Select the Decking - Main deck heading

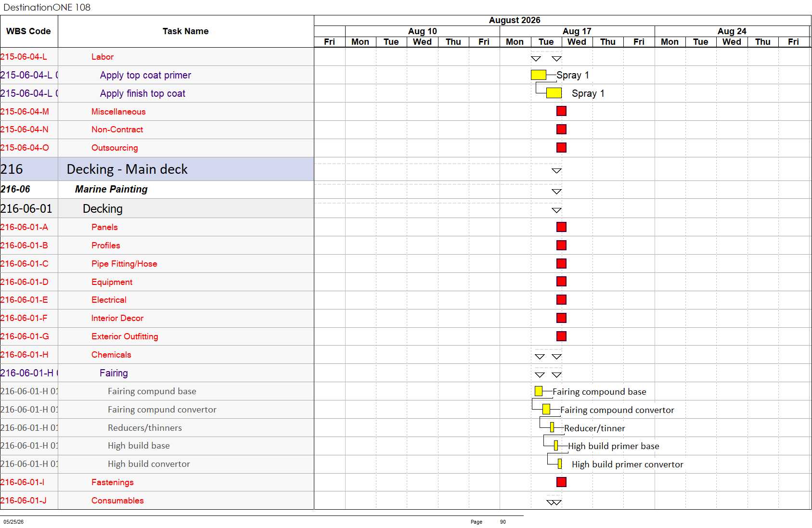coord(127,169)
